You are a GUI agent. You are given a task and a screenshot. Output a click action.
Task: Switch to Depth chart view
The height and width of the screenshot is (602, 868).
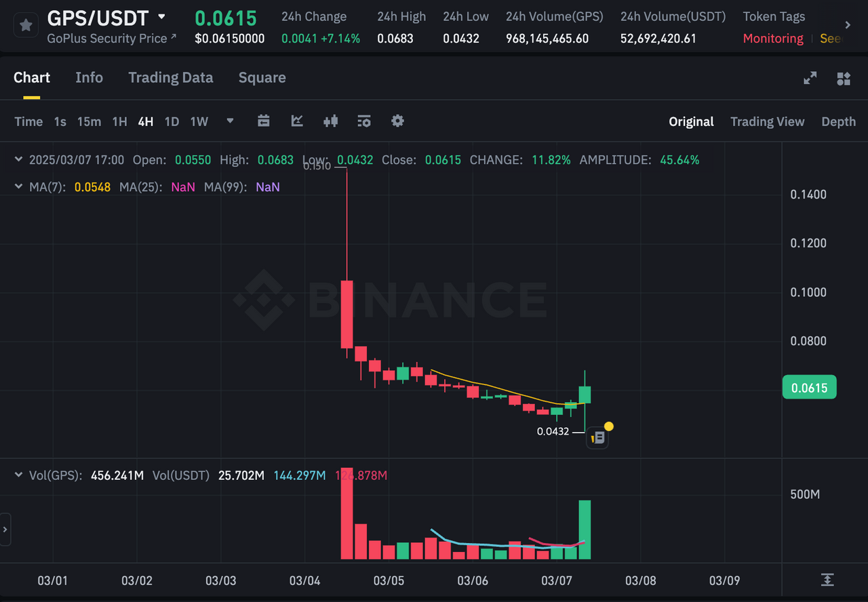pos(839,121)
